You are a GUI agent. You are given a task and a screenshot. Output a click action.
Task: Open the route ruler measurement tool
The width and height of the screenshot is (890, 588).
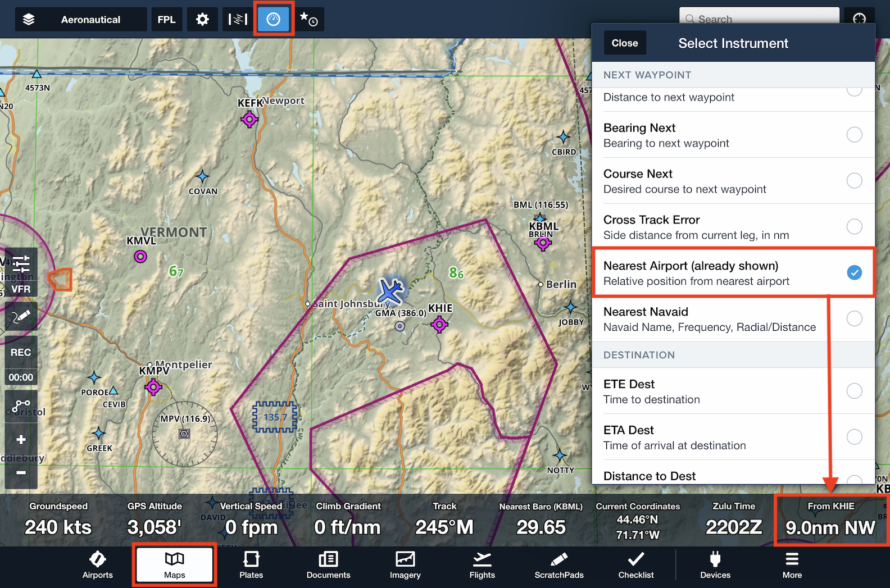[x=21, y=405]
